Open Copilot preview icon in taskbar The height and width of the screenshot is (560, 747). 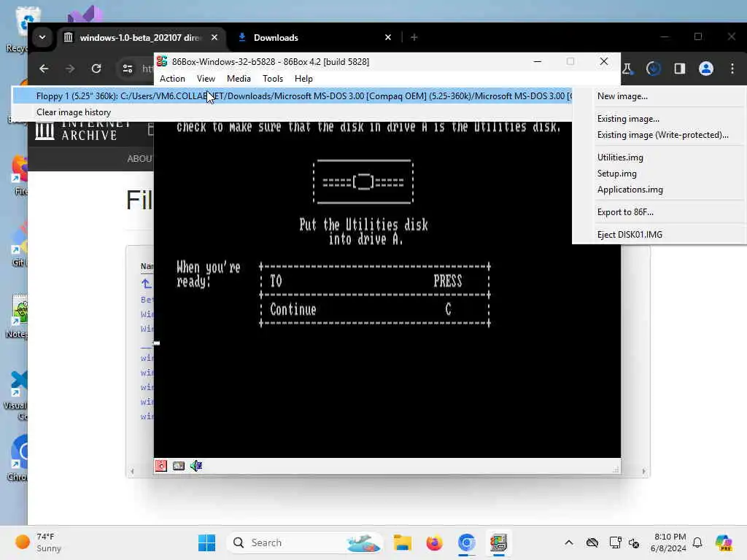tap(724, 542)
